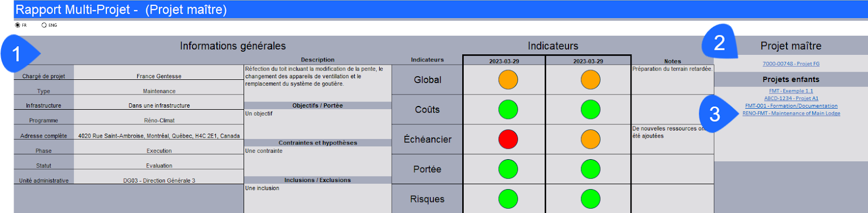Viewport: 868px width, 213px height.
Task: Select the FR language radio button
Action: click(17, 25)
